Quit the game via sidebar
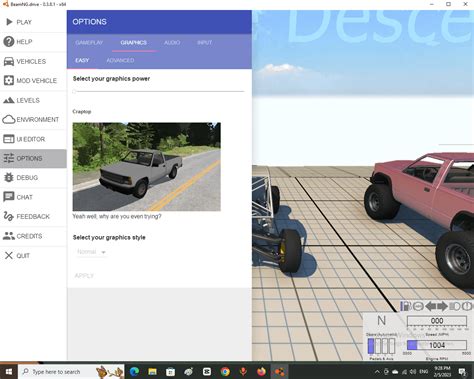Viewport: 474px width, 379px height. point(33,256)
